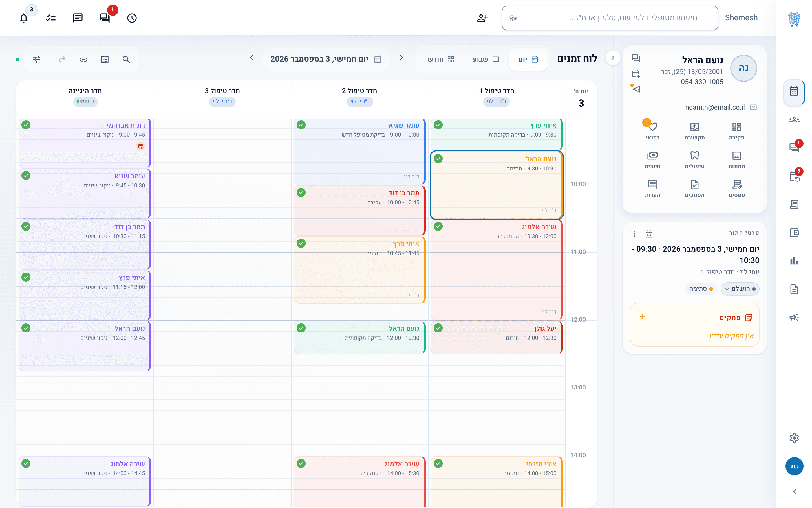Open the תקשורת communication icon
Viewport: 812px width, 508px height.
tap(694, 131)
